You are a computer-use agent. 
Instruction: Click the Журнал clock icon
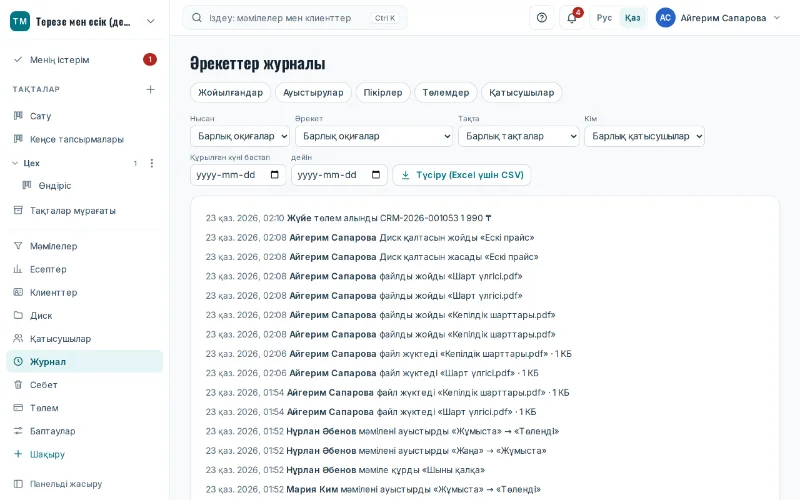click(18, 361)
